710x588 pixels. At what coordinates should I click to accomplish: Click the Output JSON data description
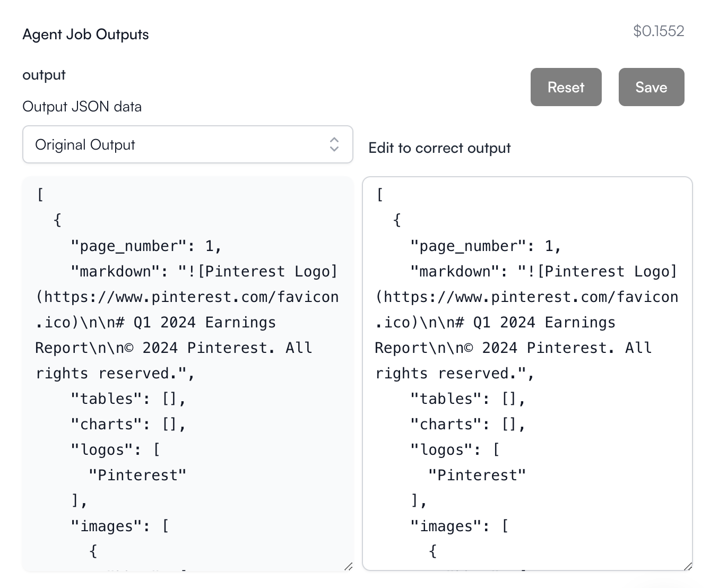(x=82, y=107)
